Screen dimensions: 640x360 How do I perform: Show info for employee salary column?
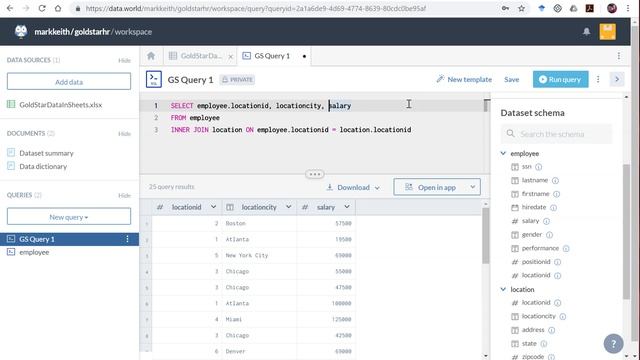click(x=546, y=221)
